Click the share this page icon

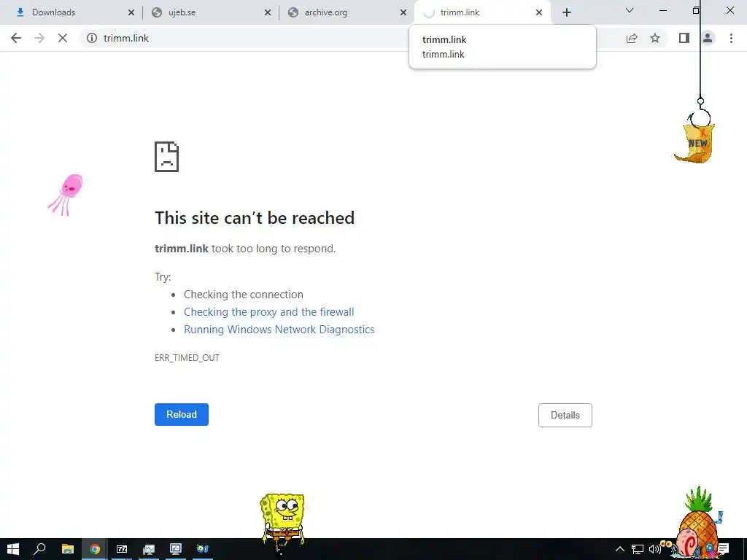pyautogui.click(x=632, y=38)
